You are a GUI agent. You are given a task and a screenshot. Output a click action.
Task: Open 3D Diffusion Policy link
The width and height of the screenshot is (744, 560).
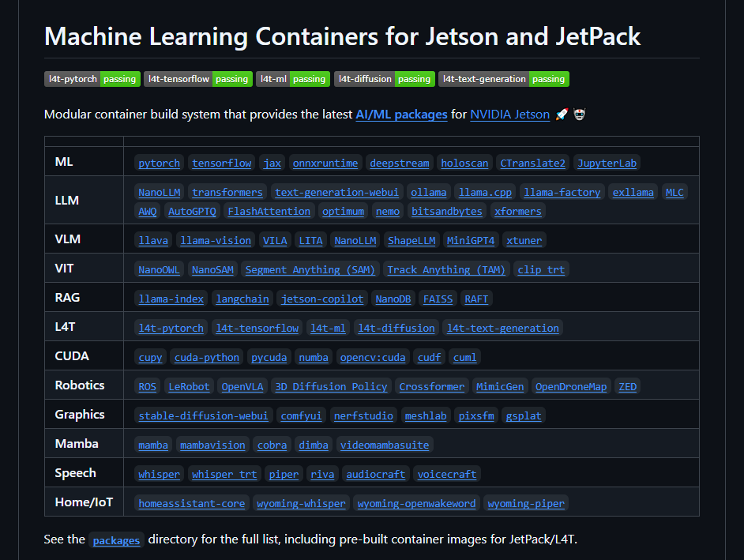[331, 387]
